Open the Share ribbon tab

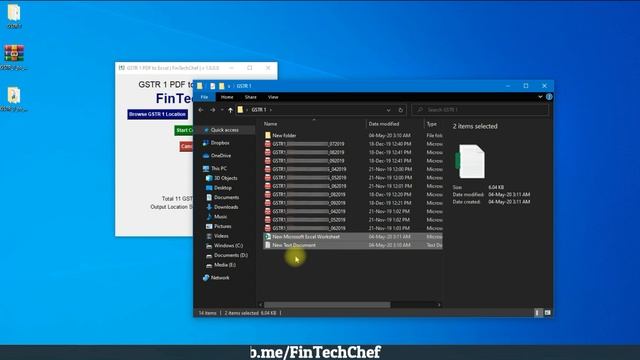[251, 97]
